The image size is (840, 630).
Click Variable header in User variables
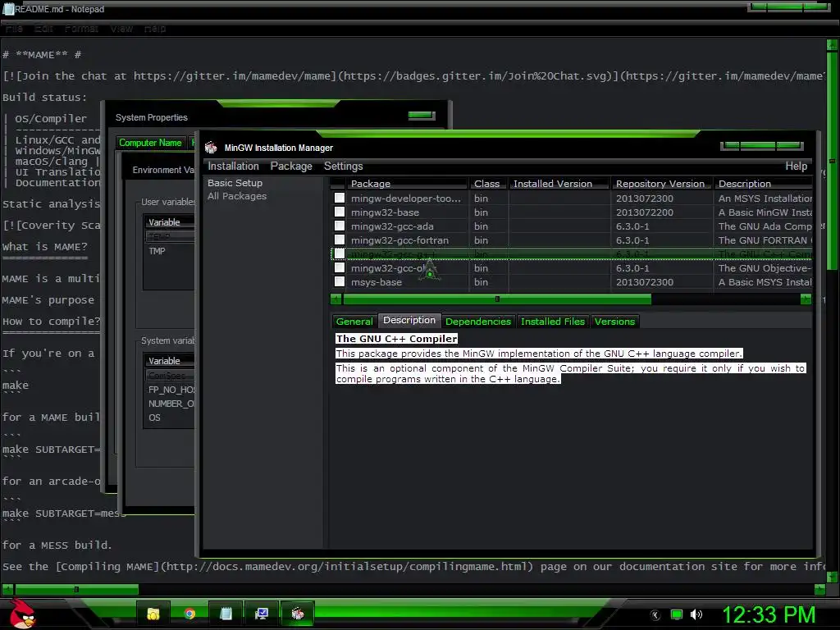[169, 221]
